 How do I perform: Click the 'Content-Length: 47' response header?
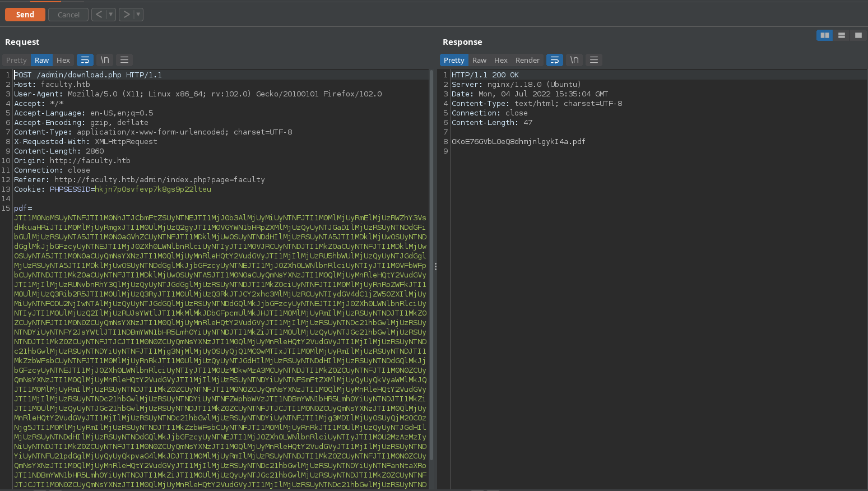click(x=492, y=122)
